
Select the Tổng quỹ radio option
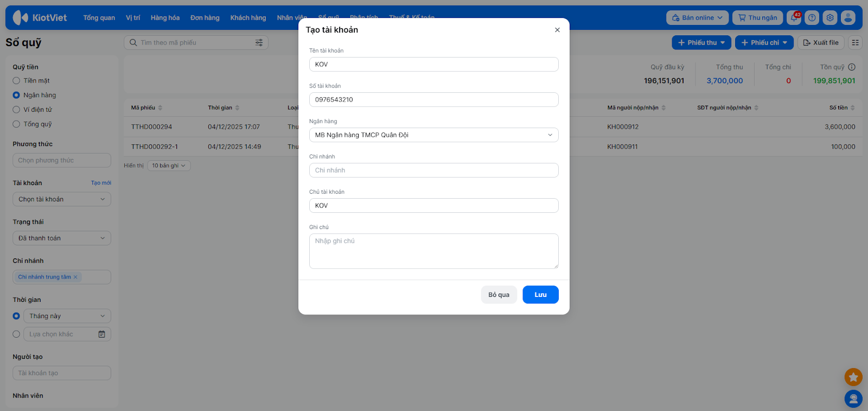[x=16, y=124]
